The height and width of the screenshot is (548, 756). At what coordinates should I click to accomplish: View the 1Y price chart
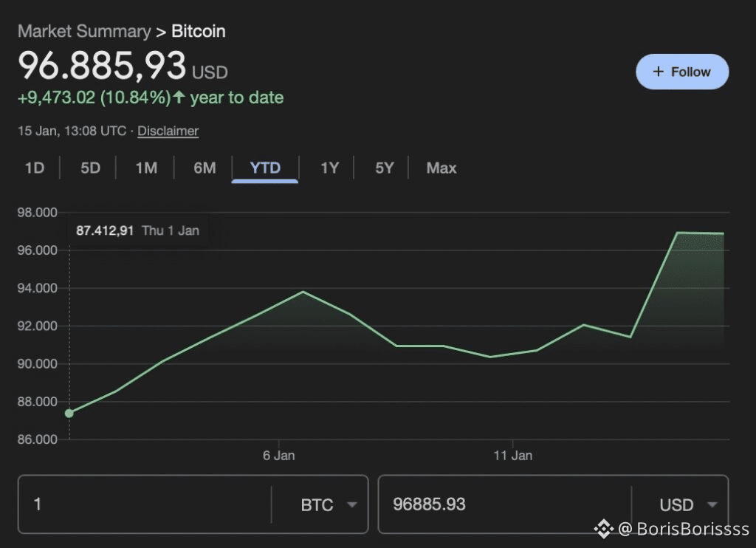pos(329,168)
